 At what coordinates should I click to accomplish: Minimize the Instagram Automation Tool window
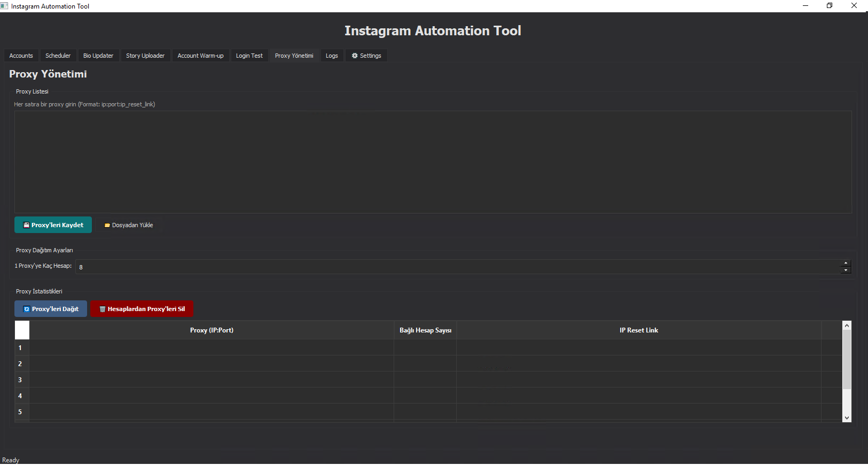806,6
